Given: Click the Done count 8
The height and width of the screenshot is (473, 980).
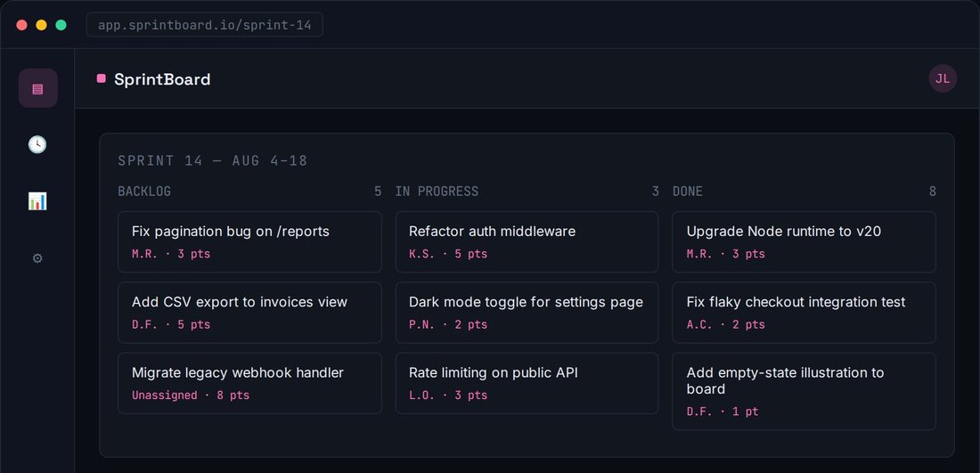Looking at the screenshot, I should [932, 192].
